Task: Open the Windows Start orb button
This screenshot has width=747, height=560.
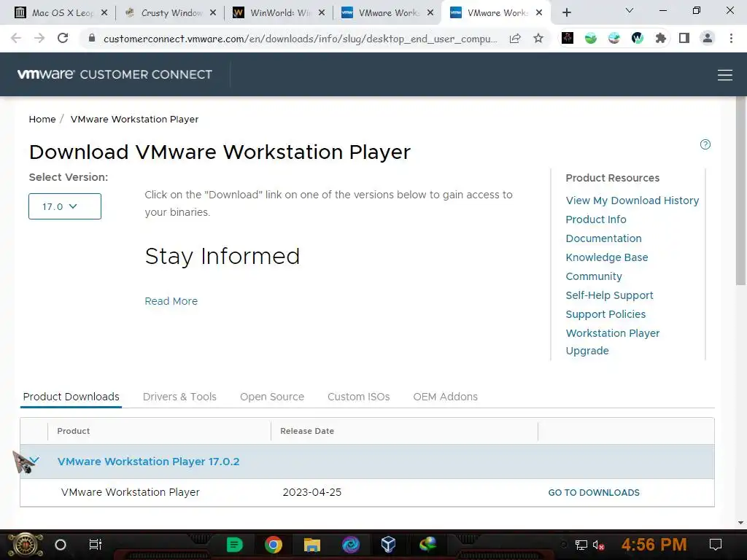Action: [x=26, y=545]
